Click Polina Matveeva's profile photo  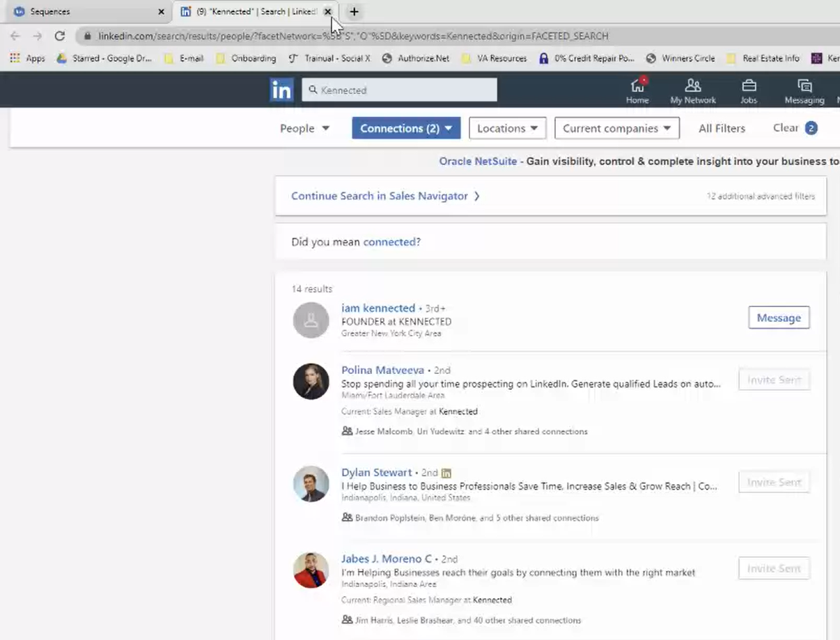pos(311,382)
